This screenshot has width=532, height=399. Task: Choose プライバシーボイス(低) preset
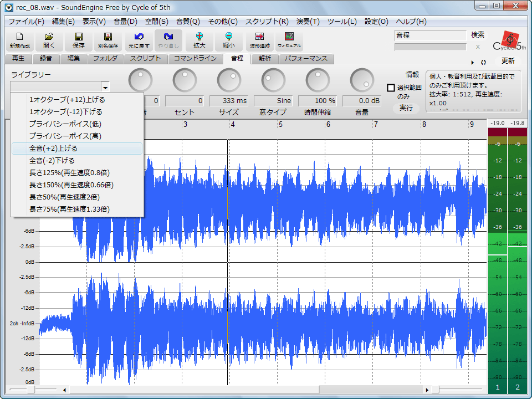pyautogui.click(x=76, y=124)
